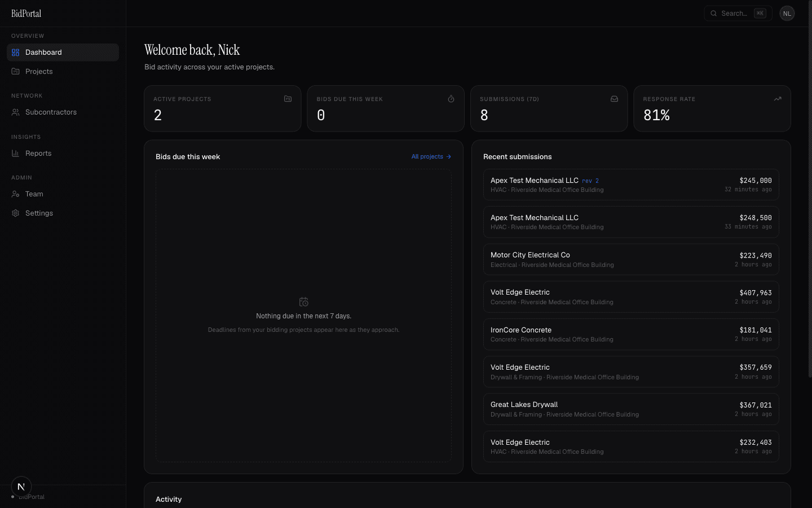Click the trending arrow icon on Response Rate card
The height and width of the screenshot is (508, 812).
pyautogui.click(x=778, y=99)
